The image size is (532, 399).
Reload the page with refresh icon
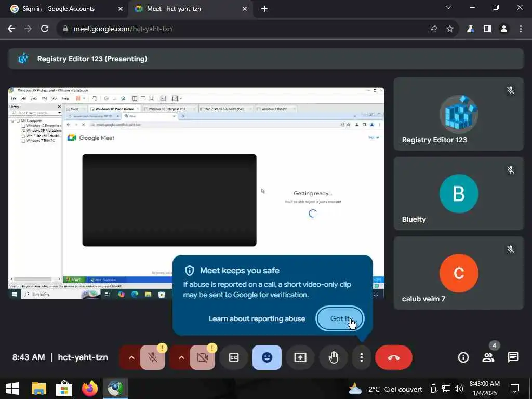45,29
